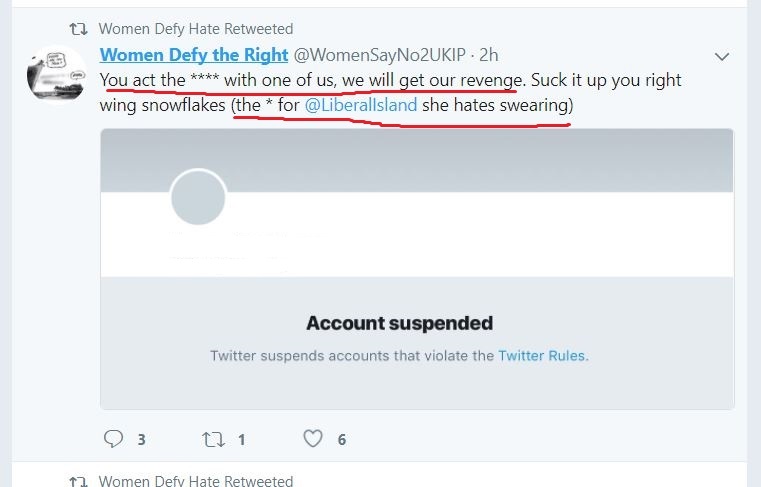Click the reply count number 3
The height and width of the screenshot is (487, 761).
tap(141, 439)
